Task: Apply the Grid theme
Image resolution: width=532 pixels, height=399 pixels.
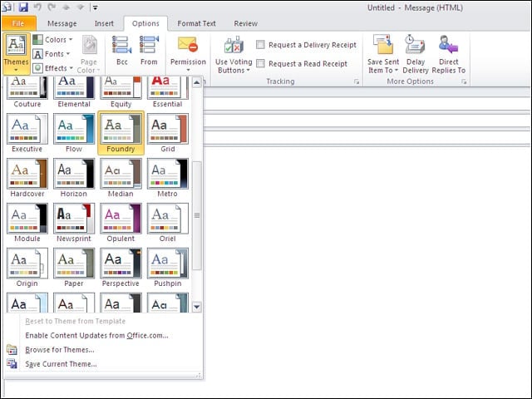Action: [167, 133]
